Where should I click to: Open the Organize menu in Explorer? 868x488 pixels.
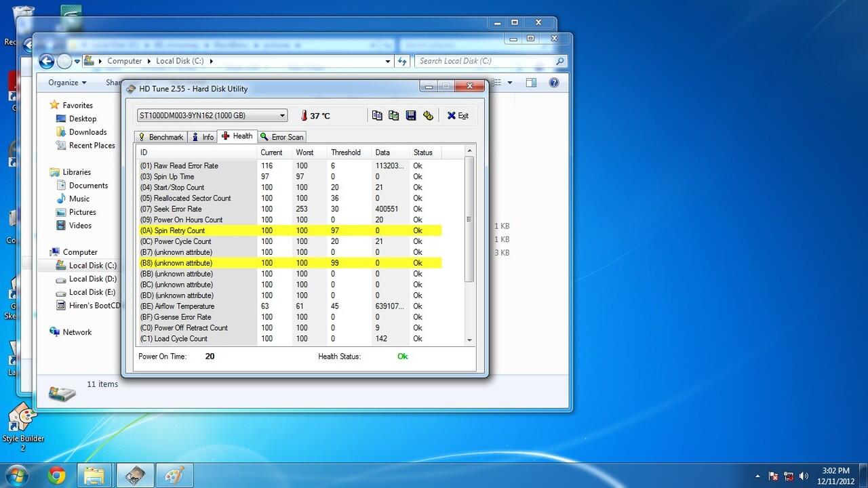pyautogui.click(x=67, y=83)
